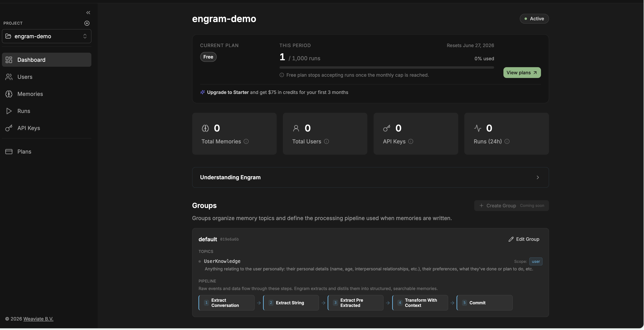Expand the Understanding Engram section
The image size is (644, 330).
[x=371, y=178]
